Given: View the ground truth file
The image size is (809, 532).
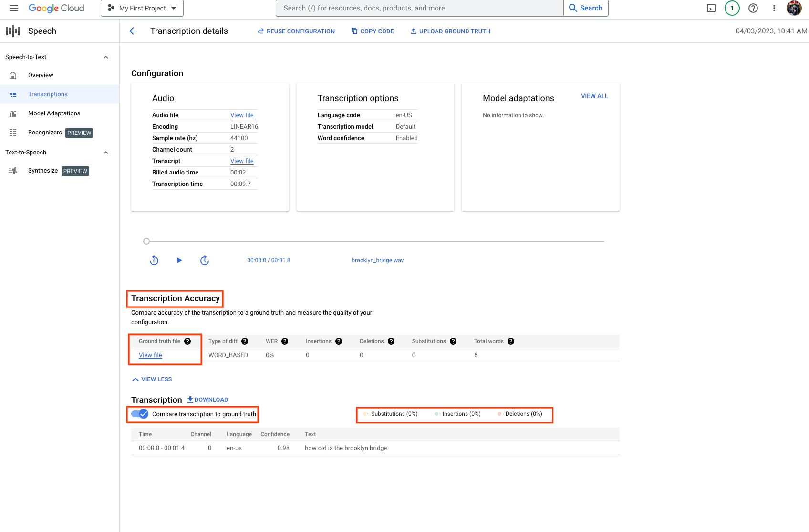Looking at the screenshot, I should pyautogui.click(x=150, y=355).
